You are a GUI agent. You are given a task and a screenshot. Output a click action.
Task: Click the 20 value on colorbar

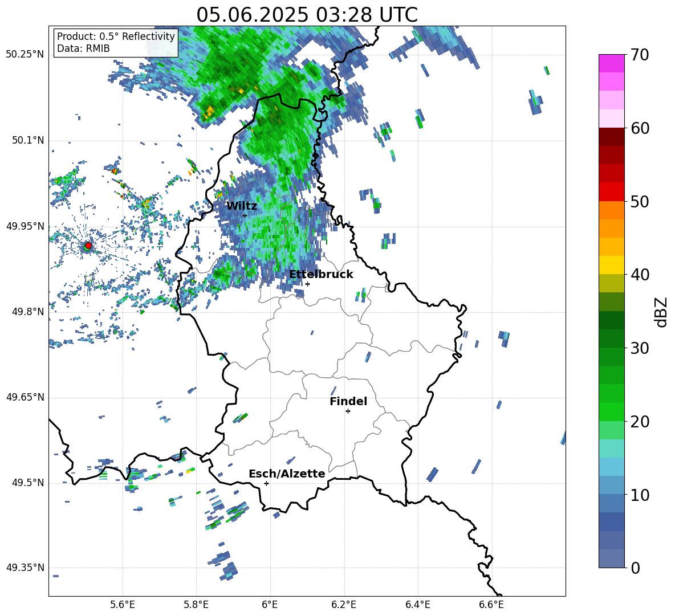[640, 422]
